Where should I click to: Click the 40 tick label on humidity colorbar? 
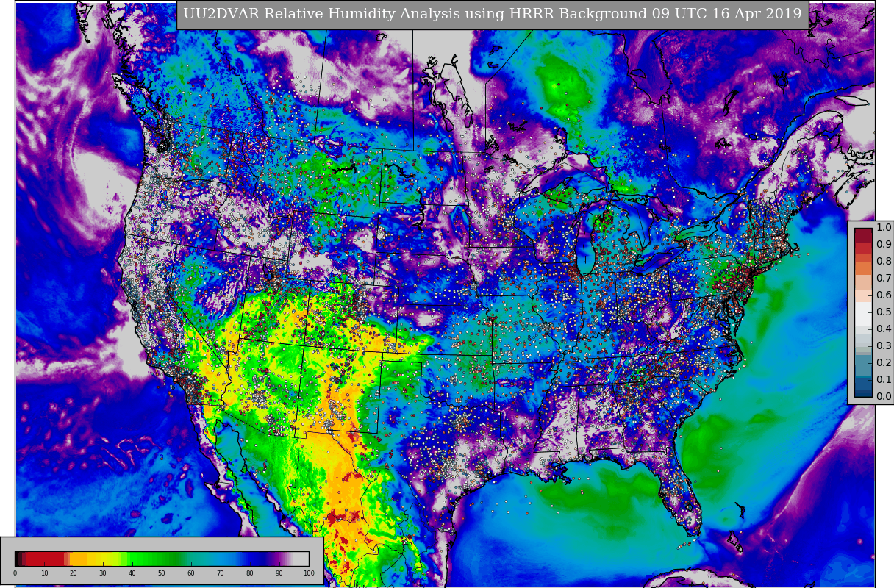132,573
